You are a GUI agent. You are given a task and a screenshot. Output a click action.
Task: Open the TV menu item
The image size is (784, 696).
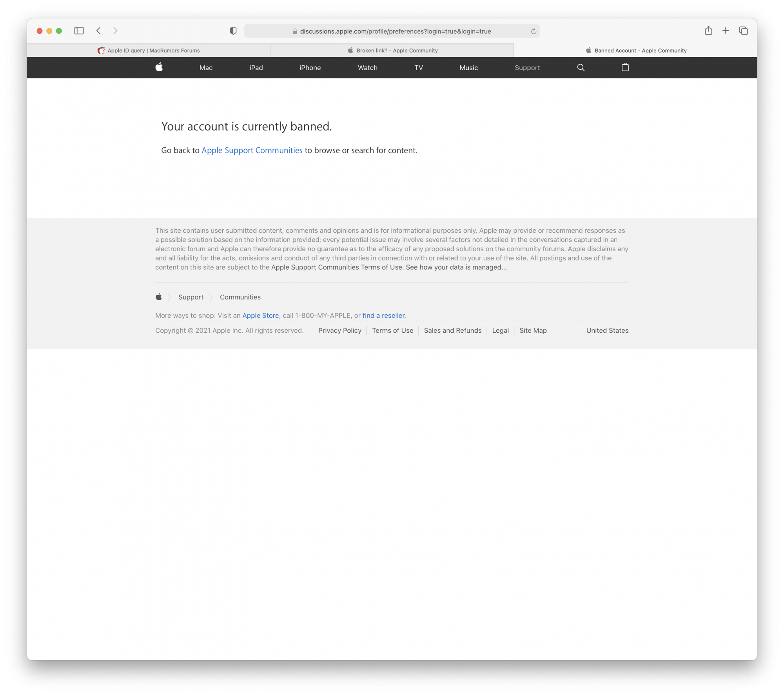click(419, 68)
